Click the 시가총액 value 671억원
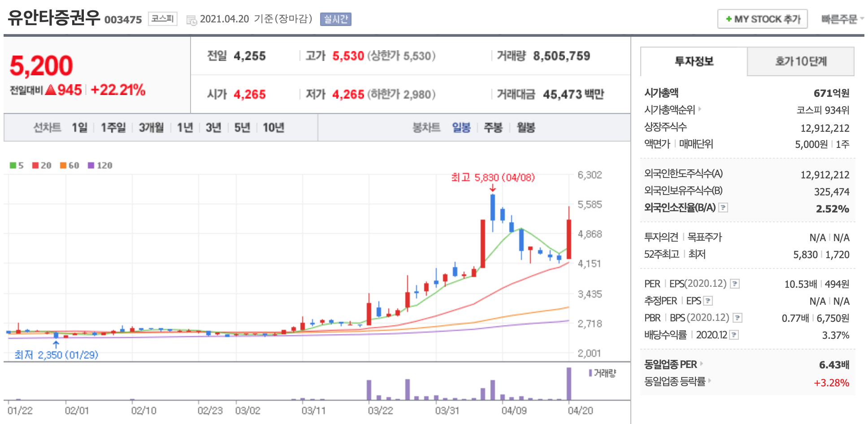 click(831, 93)
